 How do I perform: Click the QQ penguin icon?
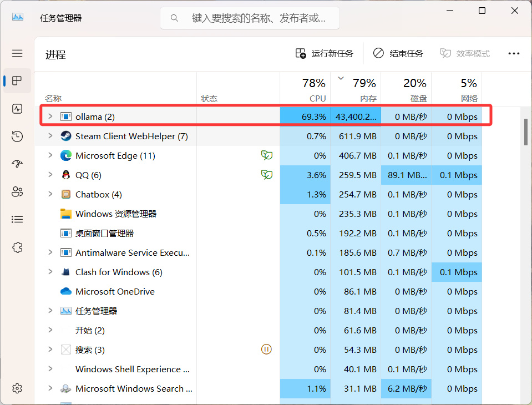point(66,175)
